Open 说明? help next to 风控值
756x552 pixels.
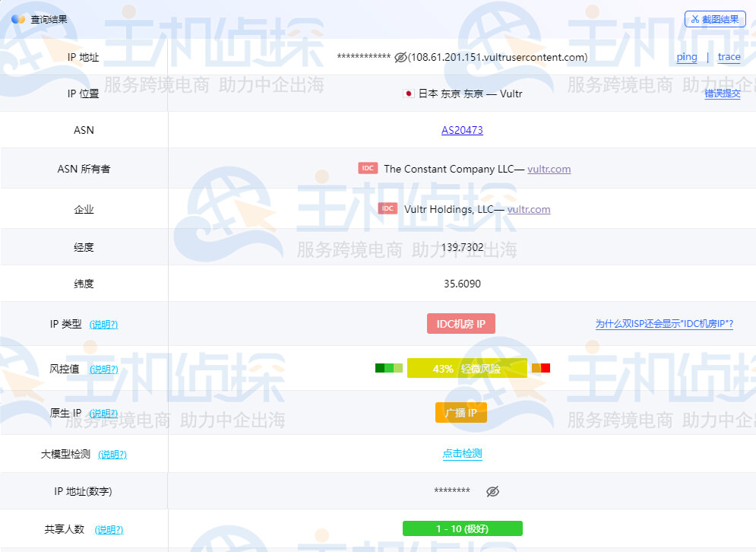tap(103, 369)
